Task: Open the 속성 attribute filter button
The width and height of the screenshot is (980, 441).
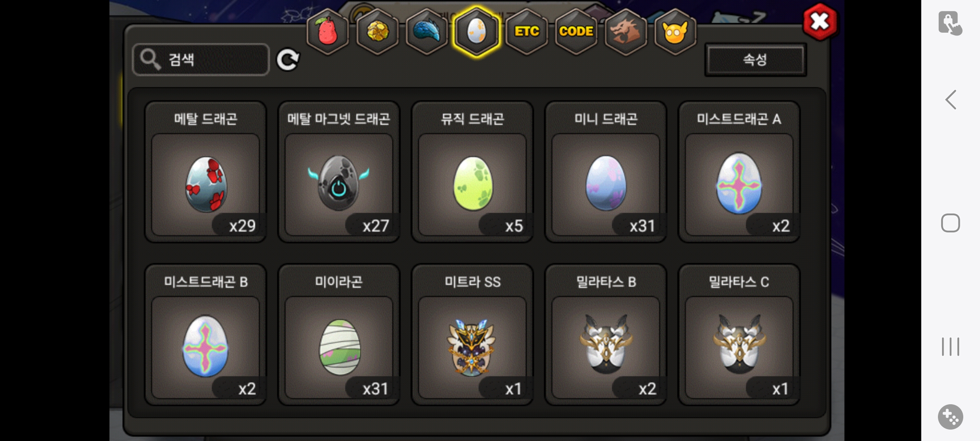Action: pyautogui.click(x=755, y=60)
